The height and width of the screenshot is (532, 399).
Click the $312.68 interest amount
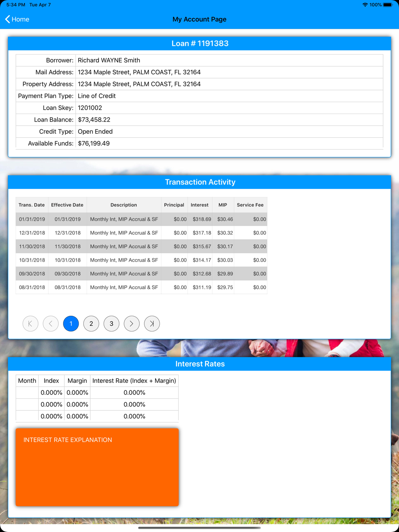click(202, 274)
